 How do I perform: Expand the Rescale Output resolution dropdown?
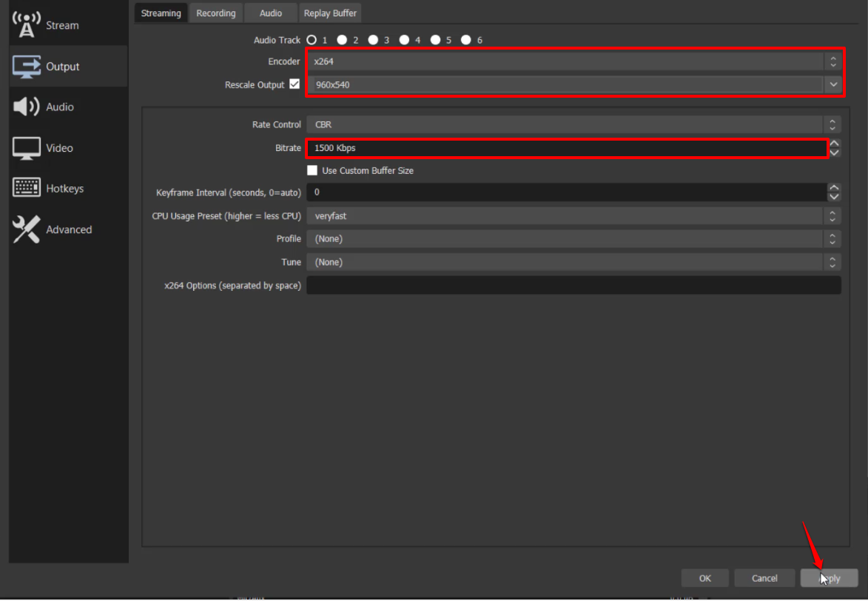coord(833,84)
